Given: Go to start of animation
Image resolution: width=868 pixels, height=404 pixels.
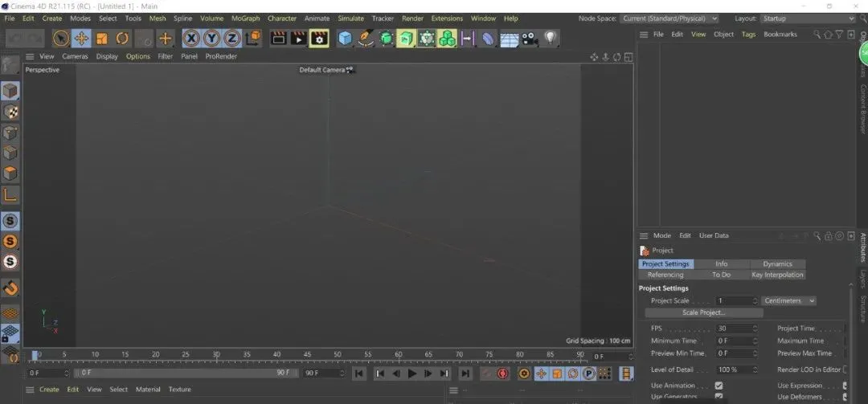Looking at the screenshot, I should (359, 373).
